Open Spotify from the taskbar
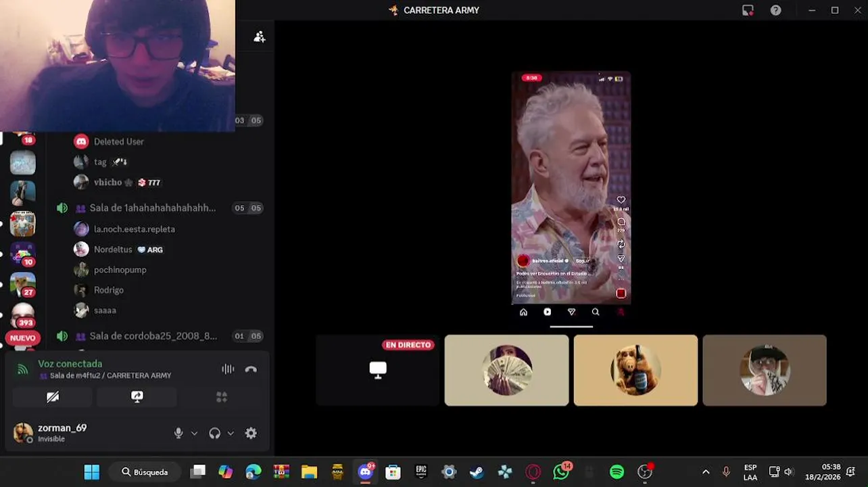The height and width of the screenshot is (487, 868). click(x=617, y=472)
